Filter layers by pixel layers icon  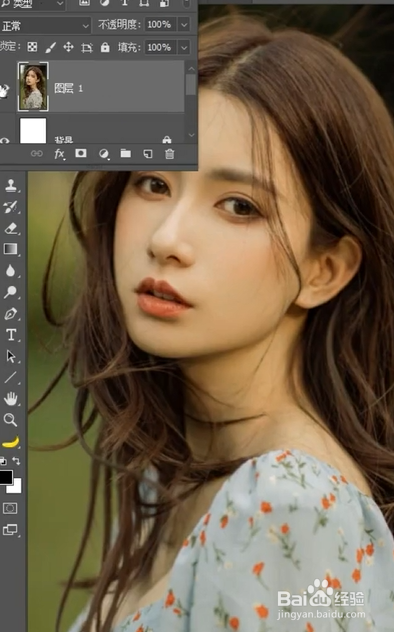point(84,3)
